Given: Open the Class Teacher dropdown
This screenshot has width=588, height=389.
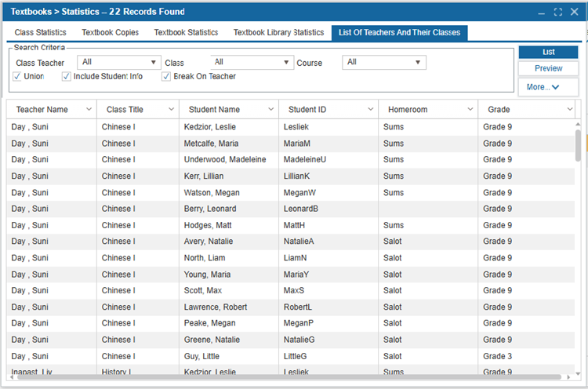Looking at the screenshot, I should [x=119, y=62].
